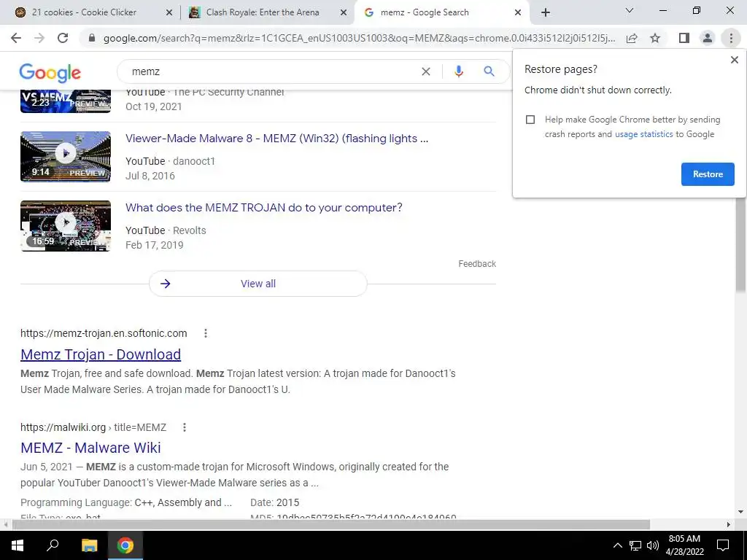Open the usage statistics link
The height and width of the screenshot is (560, 747).
[643, 134]
